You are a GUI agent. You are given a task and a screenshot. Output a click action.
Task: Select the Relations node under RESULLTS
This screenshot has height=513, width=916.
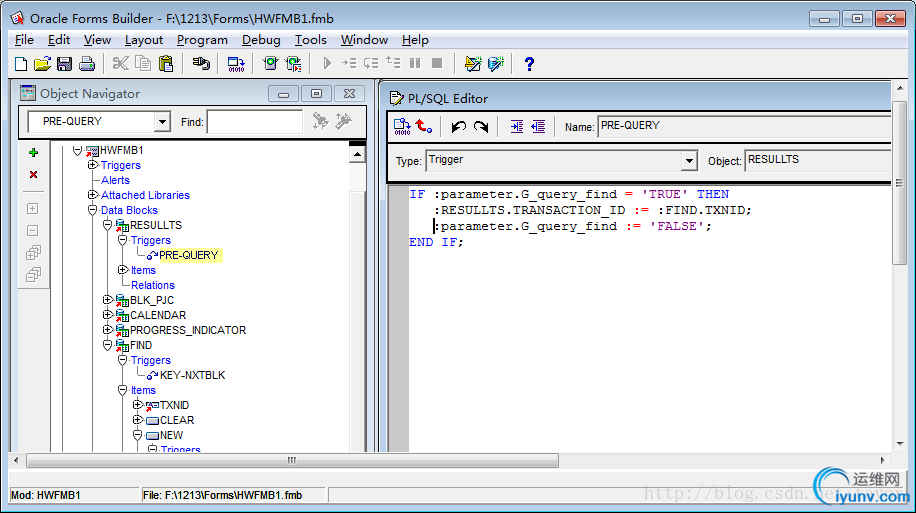152,285
